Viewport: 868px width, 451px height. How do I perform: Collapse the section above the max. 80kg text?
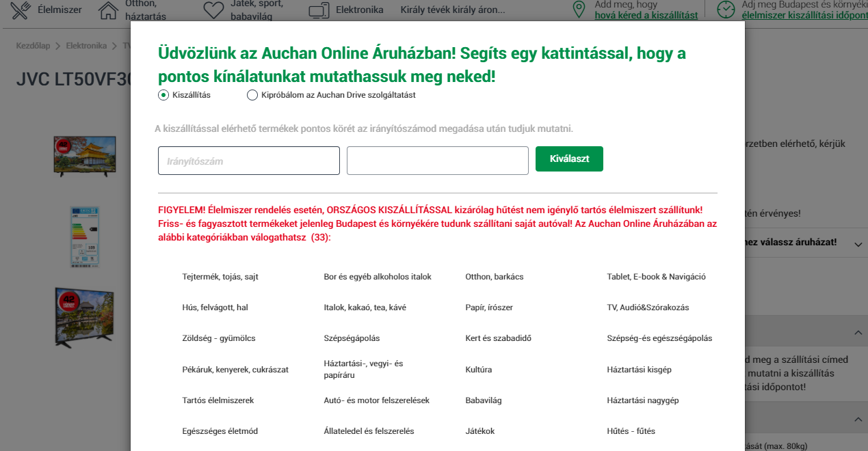point(858,420)
